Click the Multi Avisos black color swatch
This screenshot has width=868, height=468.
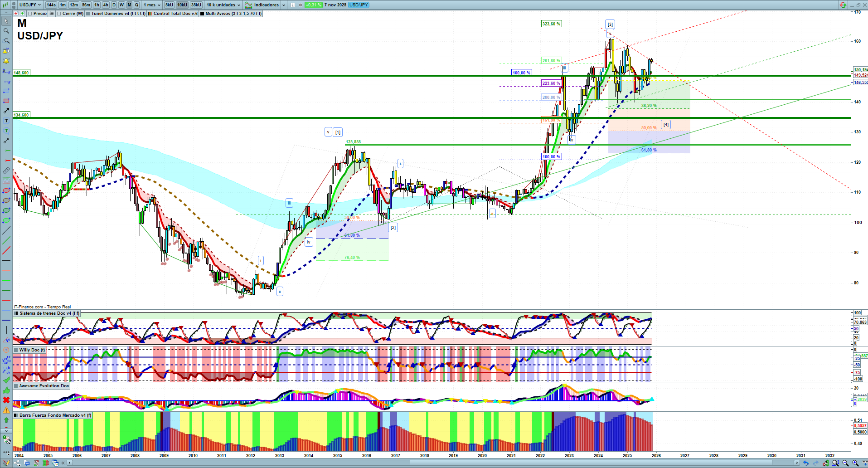[x=202, y=14]
